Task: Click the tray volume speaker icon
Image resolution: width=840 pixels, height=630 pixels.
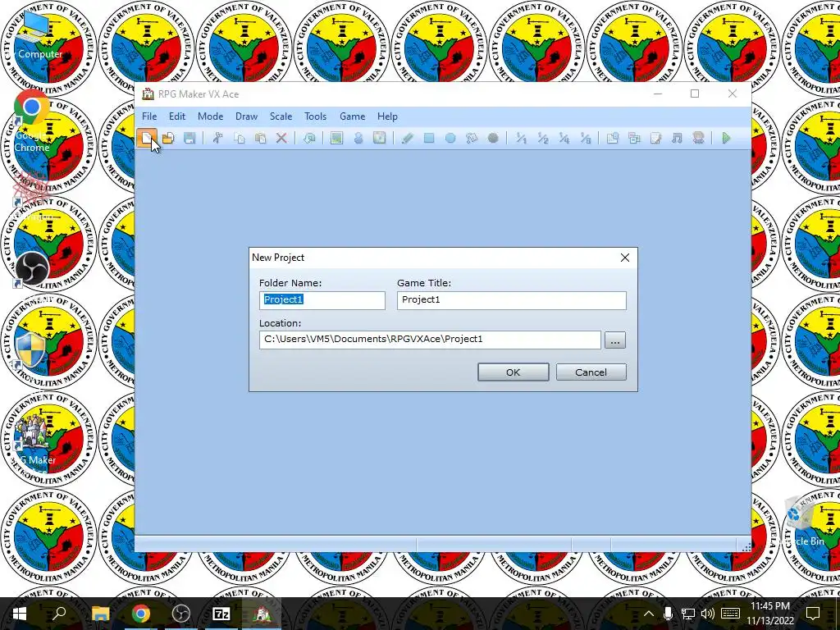Action: [708, 614]
